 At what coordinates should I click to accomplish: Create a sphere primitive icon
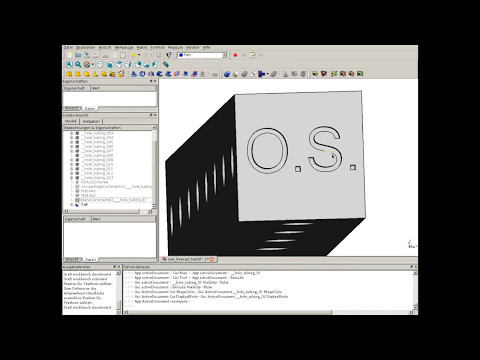[87, 74]
